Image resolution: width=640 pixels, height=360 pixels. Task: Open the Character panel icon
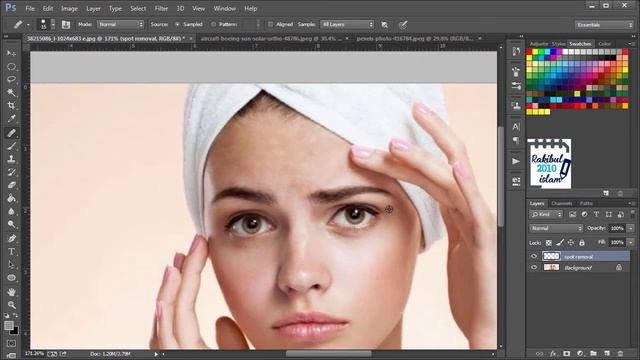coord(516,127)
